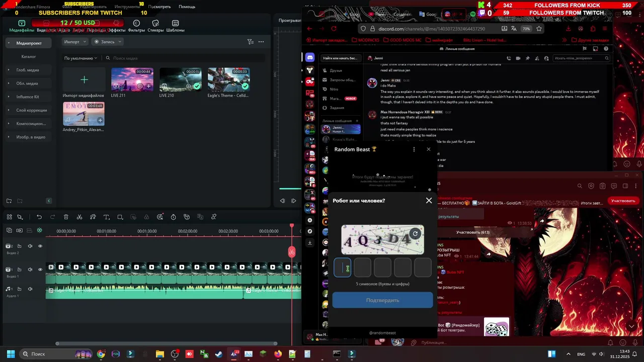Expand the Influence Kit section
Screen dimensions: 644x362
9,97
